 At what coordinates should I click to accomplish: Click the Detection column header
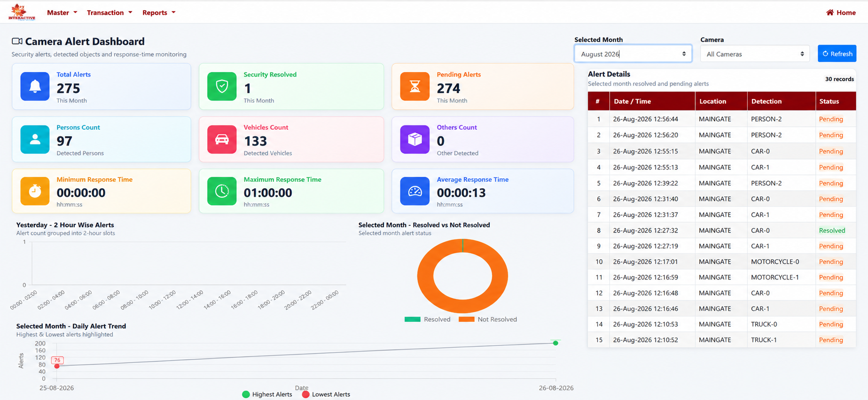pos(781,101)
